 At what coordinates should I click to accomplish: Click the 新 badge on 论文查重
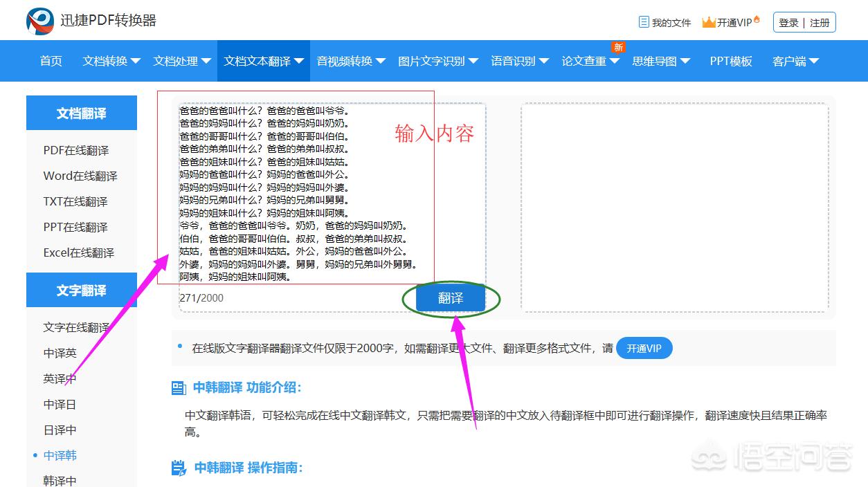click(x=618, y=47)
